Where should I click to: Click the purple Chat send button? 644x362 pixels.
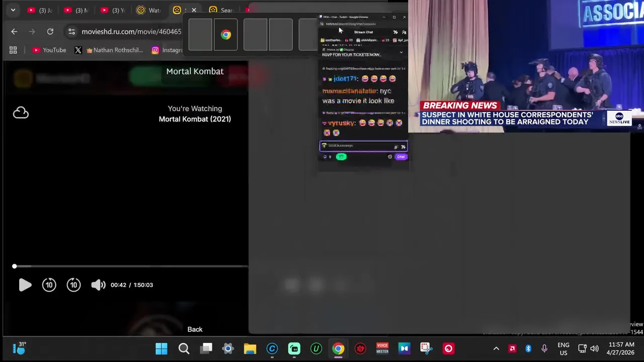click(x=400, y=157)
